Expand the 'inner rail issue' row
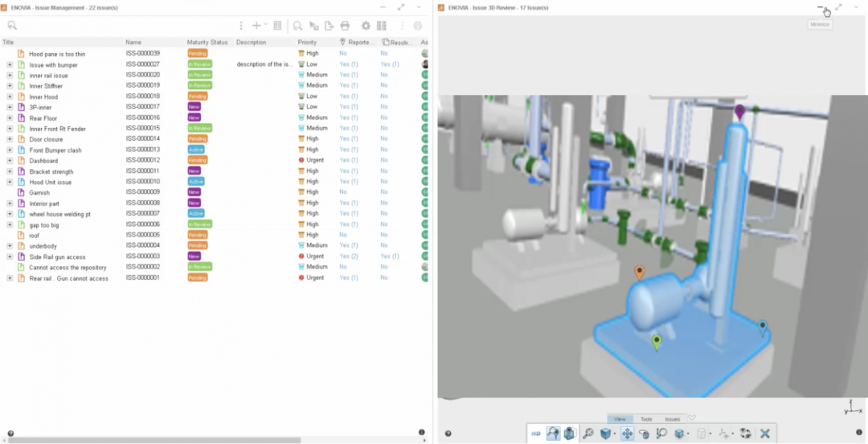 coord(10,75)
